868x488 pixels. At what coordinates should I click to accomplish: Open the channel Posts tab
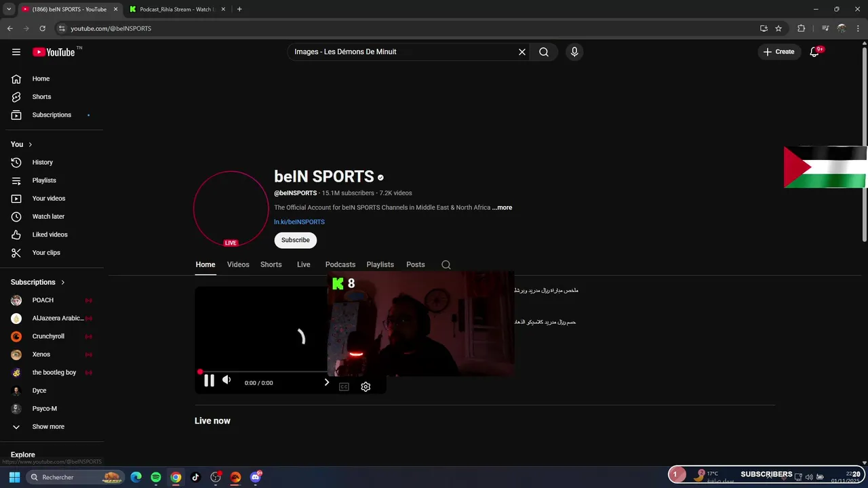pyautogui.click(x=416, y=265)
